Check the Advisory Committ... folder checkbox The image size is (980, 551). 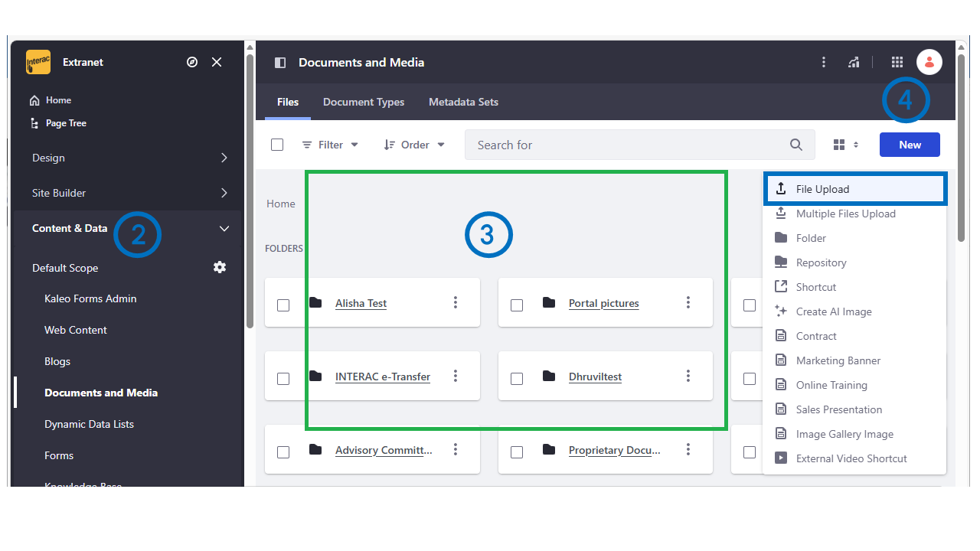coord(283,452)
